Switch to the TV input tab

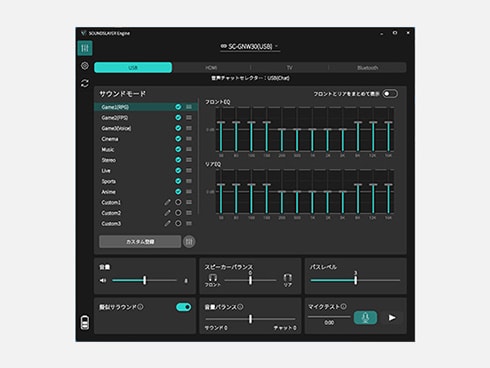(289, 67)
